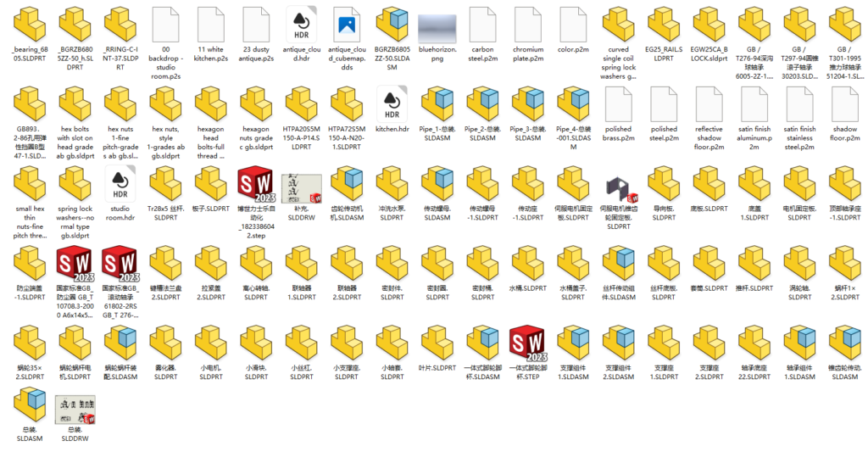Click the EGW25CA_BLOCK.sldprt part icon
Image resolution: width=868 pixels, height=463 pixels.
[709, 25]
